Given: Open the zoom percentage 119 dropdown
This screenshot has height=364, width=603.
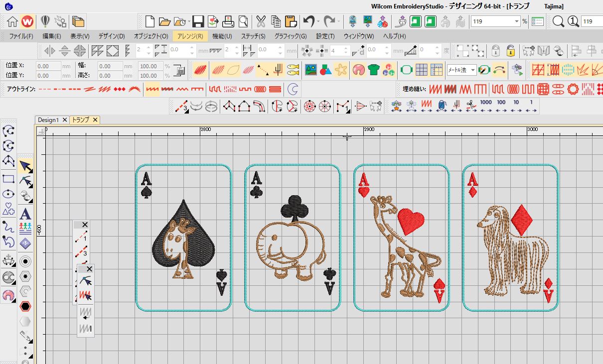Looking at the screenshot, I should (x=517, y=21).
